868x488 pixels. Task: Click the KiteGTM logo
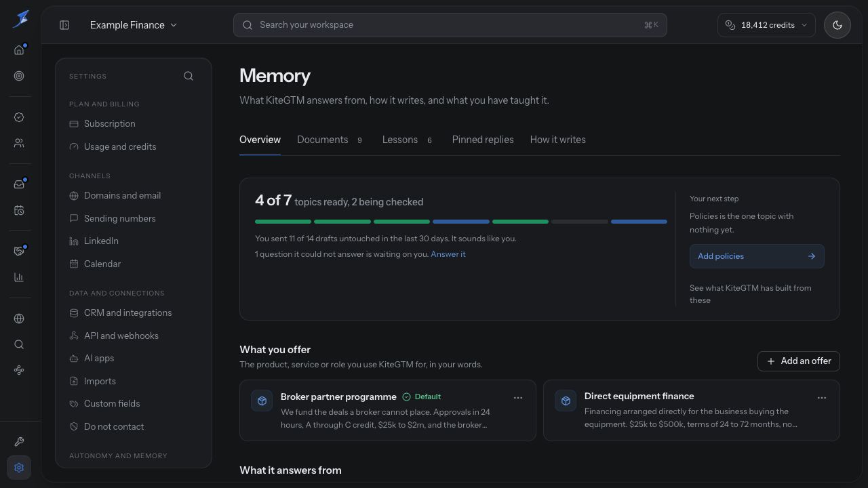pos(20,19)
